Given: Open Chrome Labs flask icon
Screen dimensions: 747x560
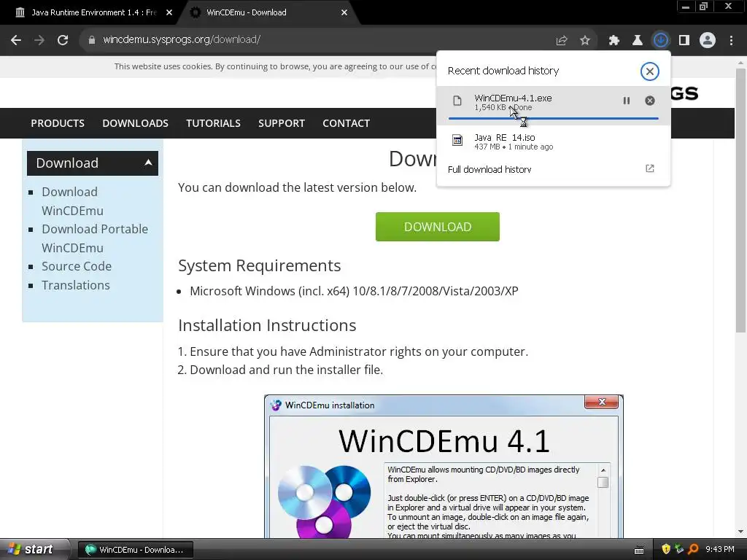Looking at the screenshot, I should pyautogui.click(x=638, y=41).
